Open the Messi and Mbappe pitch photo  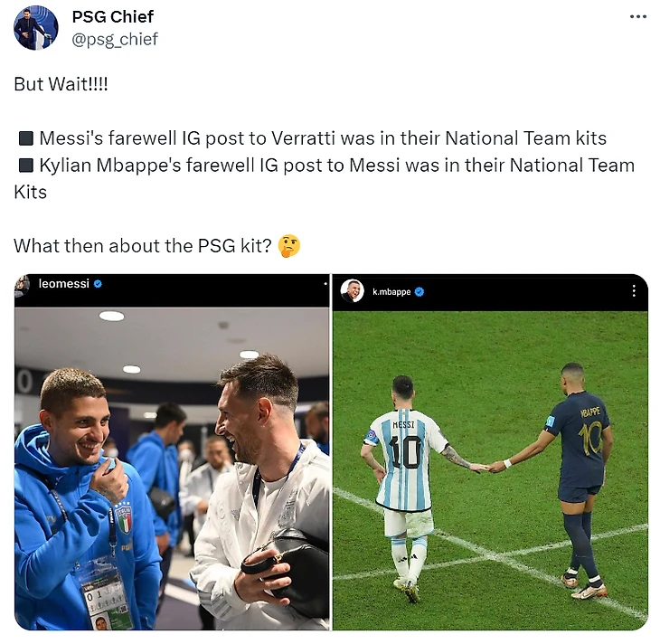[490, 470]
